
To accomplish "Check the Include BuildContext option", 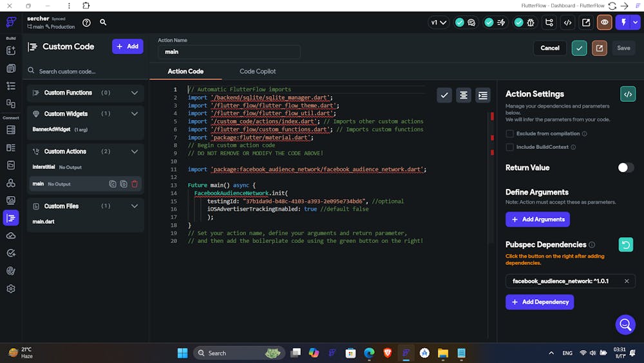I will click(510, 147).
